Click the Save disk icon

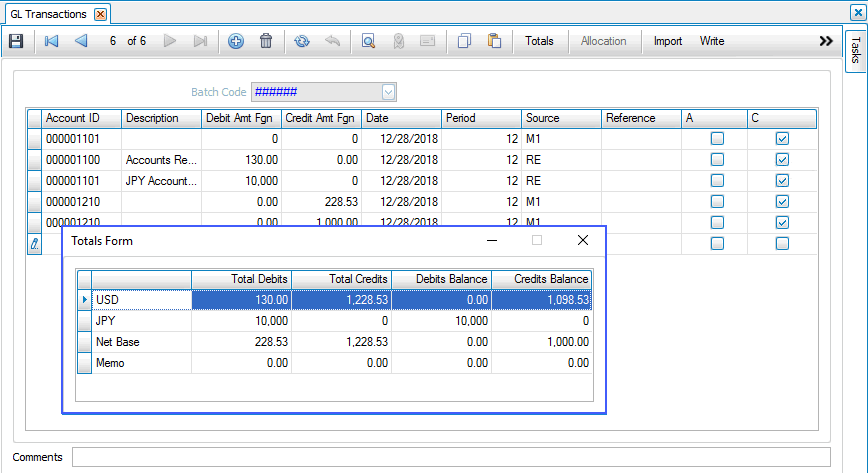pos(16,41)
